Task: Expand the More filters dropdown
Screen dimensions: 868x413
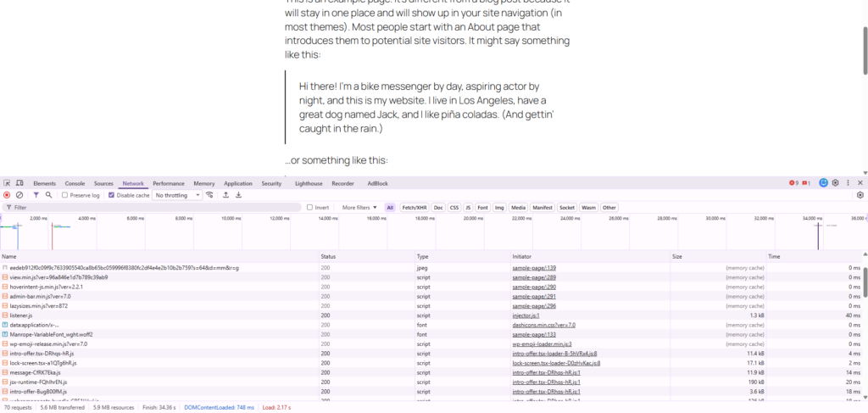Action: tap(359, 208)
